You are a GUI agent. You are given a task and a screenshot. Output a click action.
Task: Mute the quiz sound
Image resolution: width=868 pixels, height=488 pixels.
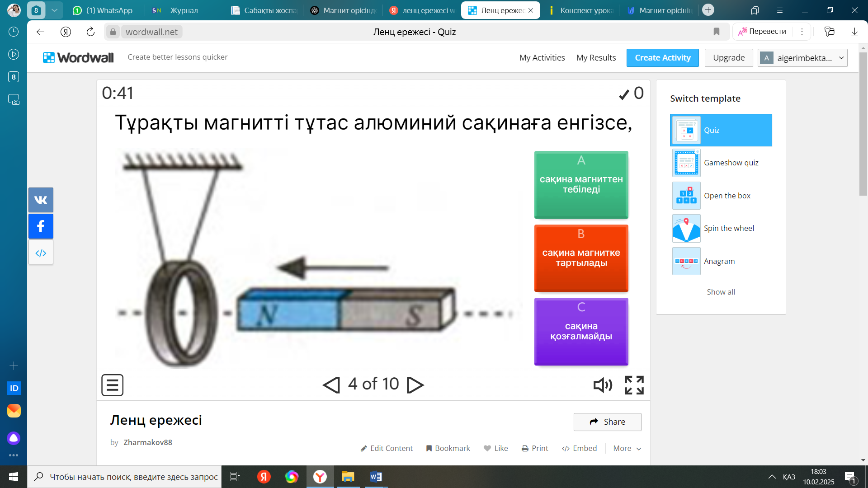pos(603,385)
